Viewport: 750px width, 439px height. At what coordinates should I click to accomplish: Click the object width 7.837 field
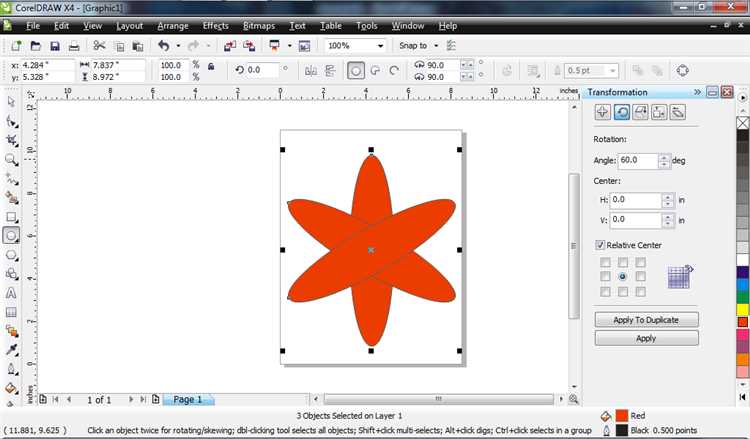coord(118,65)
